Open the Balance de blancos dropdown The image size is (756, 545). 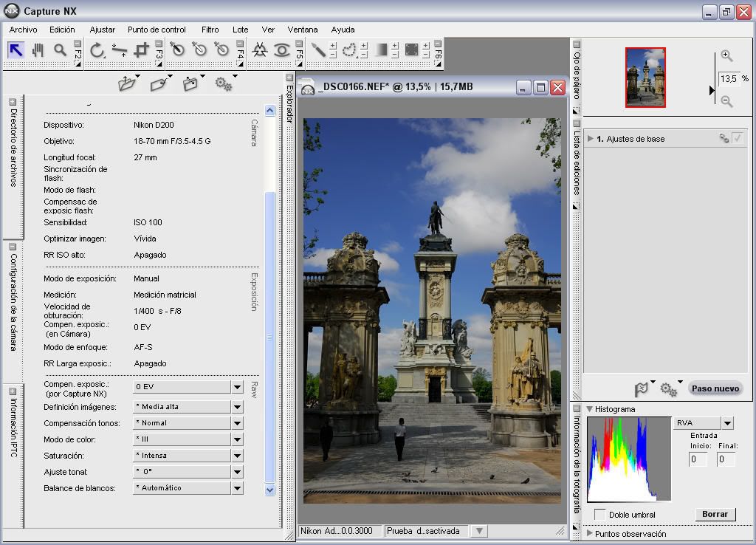pos(237,488)
